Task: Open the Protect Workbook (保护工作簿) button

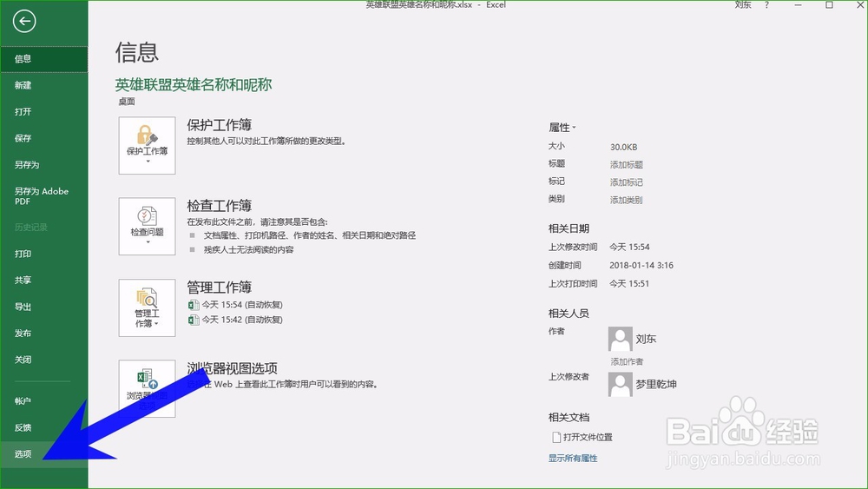Action: (148, 146)
